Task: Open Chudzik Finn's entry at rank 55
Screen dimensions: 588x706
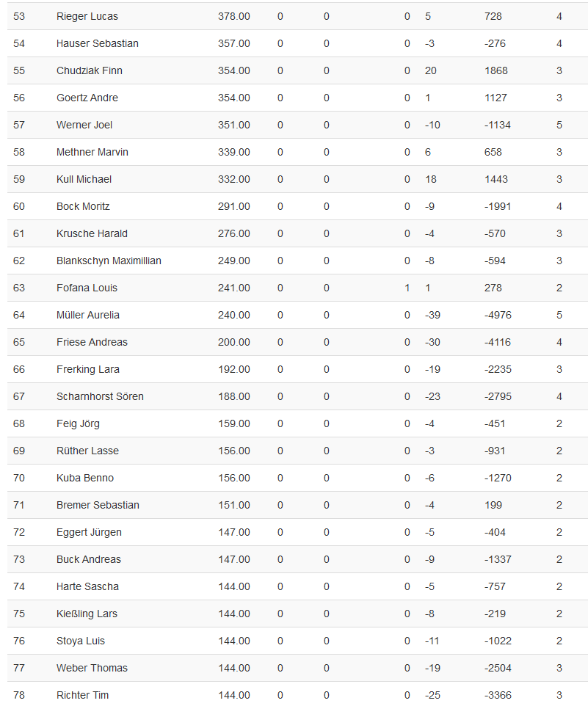Action: tap(89, 70)
